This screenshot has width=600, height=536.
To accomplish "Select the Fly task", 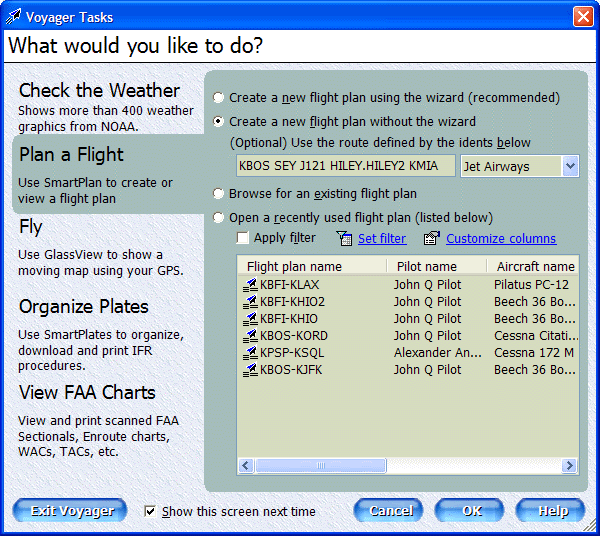I will click(x=31, y=226).
